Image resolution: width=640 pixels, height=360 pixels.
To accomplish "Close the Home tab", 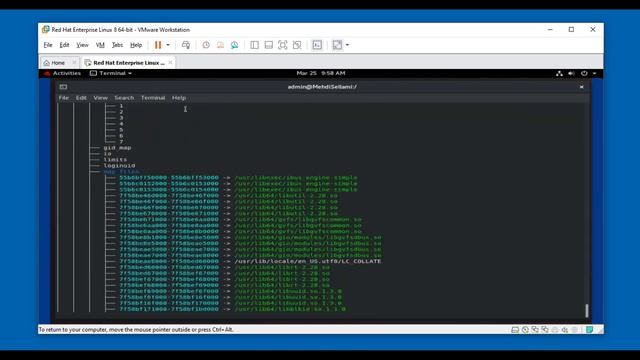I will pos(74,62).
